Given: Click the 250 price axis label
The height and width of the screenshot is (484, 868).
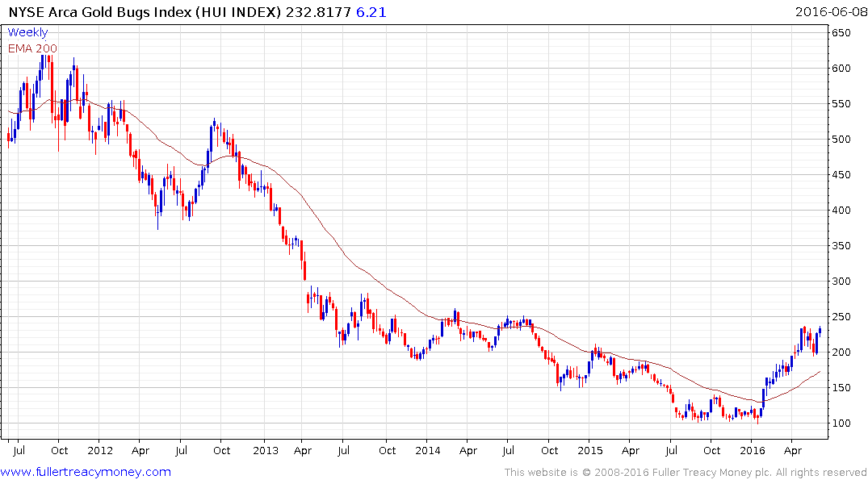Looking at the screenshot, I should pyautogui.click(x=841, y=316).
